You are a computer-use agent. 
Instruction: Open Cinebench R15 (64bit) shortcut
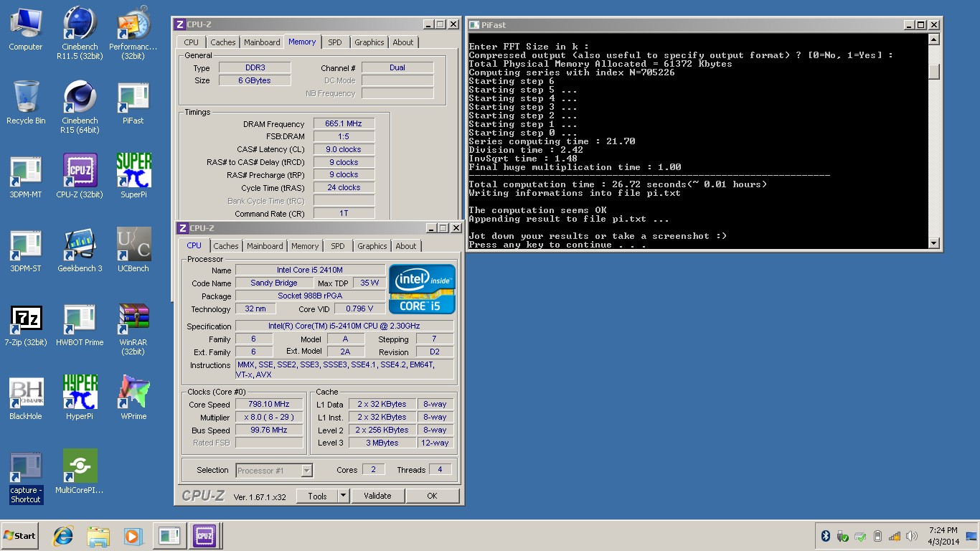(x=80, y=106)
